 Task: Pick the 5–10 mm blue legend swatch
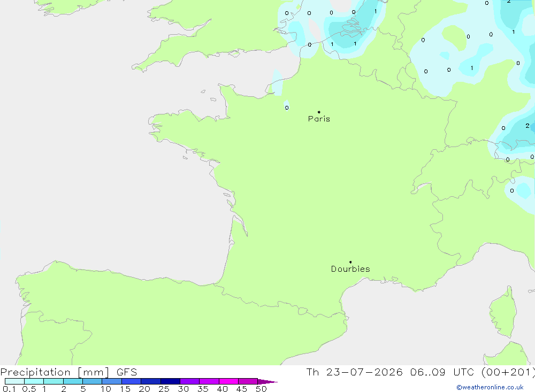93,381
